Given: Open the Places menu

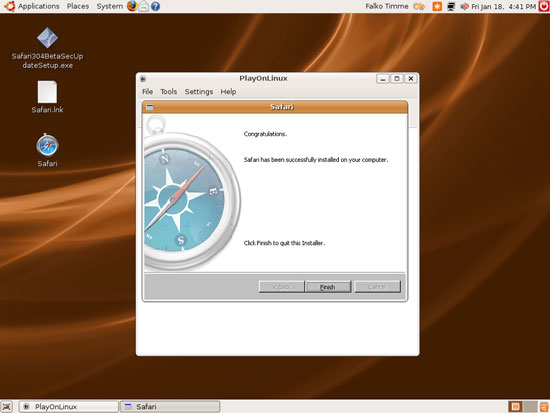Looking at the screenshot, I should click(x=78, y=6).
